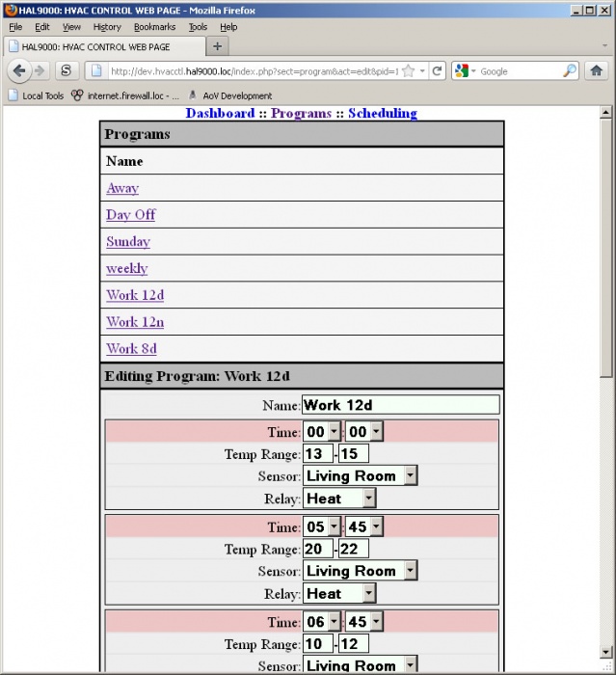Click the Temp Range field showing 12

coord(354,644)
